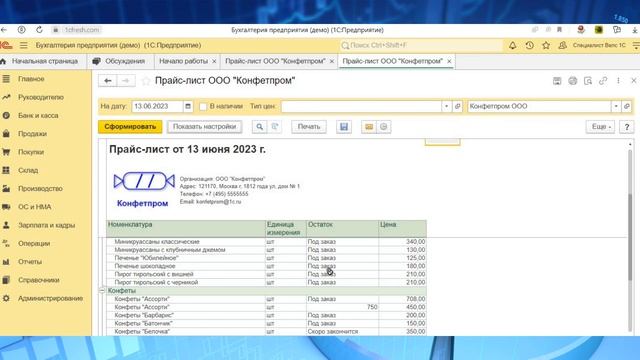
Task: Open help with the question mark button
Action: (627, 127)
